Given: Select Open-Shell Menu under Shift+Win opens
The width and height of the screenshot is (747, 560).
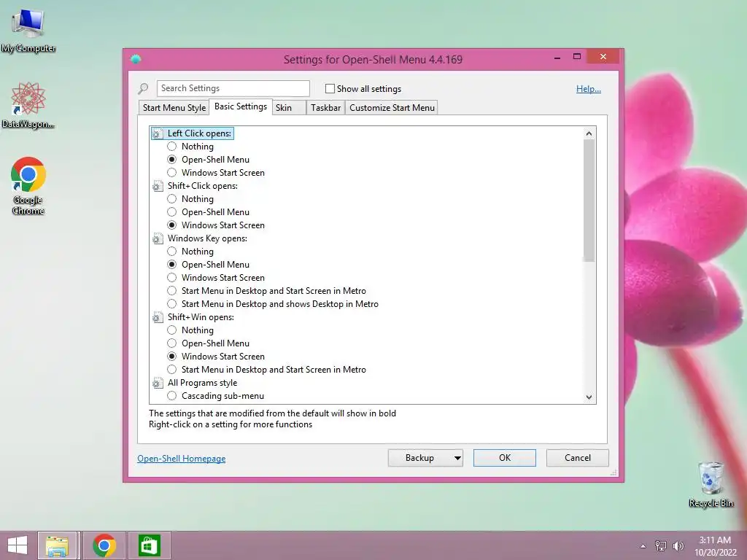Looking at the screenshot, I should [172, 343].
